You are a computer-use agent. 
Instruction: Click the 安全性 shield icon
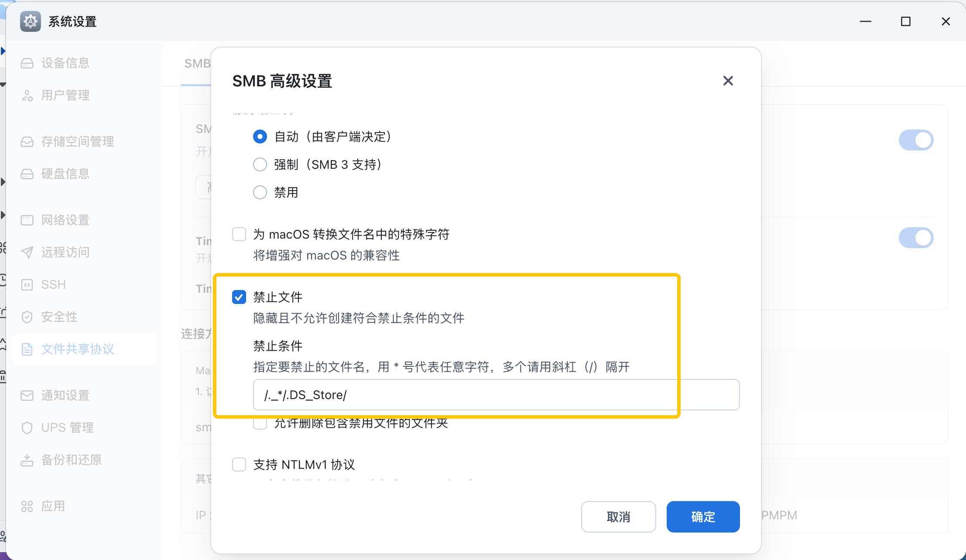(x=27, y=317)
